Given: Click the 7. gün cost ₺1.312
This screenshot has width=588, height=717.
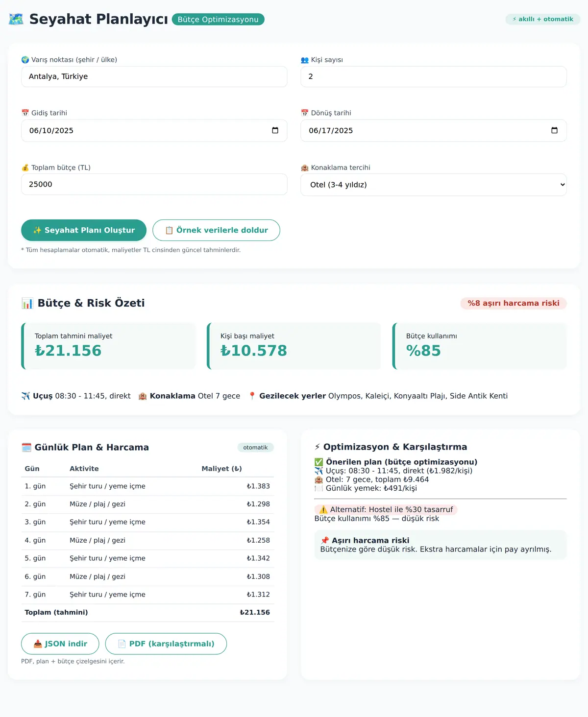Looking at the screenshot, I should [258, 595].
